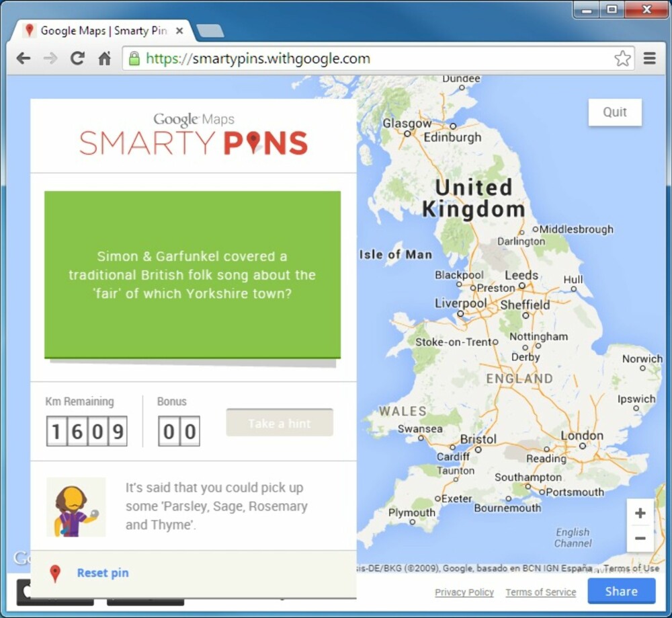Screen dimensions: 672x618
Task: Click the browser forward arrow
Action: 50,58
